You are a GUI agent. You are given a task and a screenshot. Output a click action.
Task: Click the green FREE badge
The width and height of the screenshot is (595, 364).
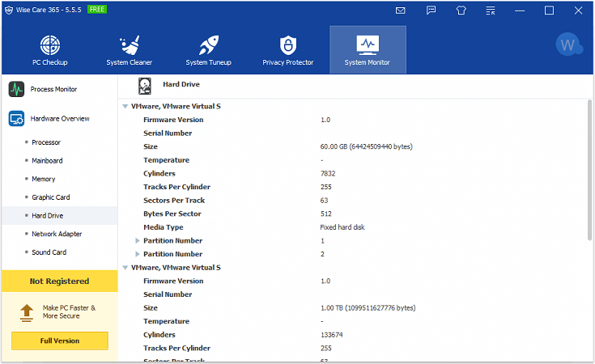point(97,9)
